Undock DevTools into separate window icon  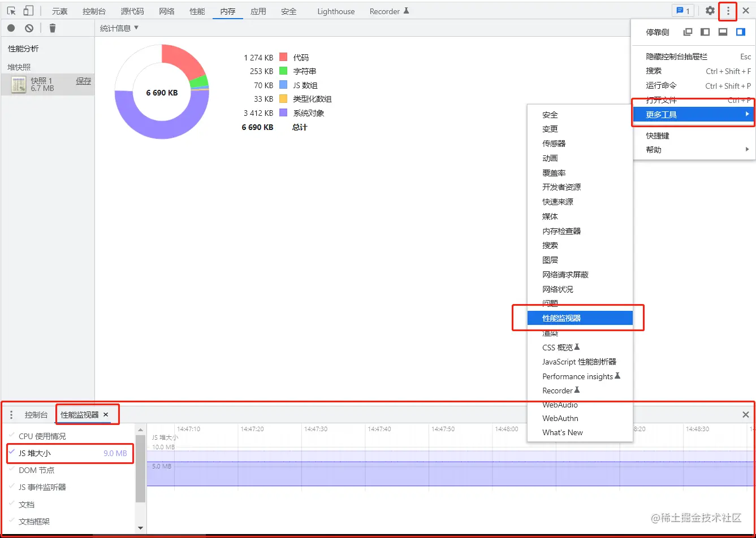(x=688, y=32)
